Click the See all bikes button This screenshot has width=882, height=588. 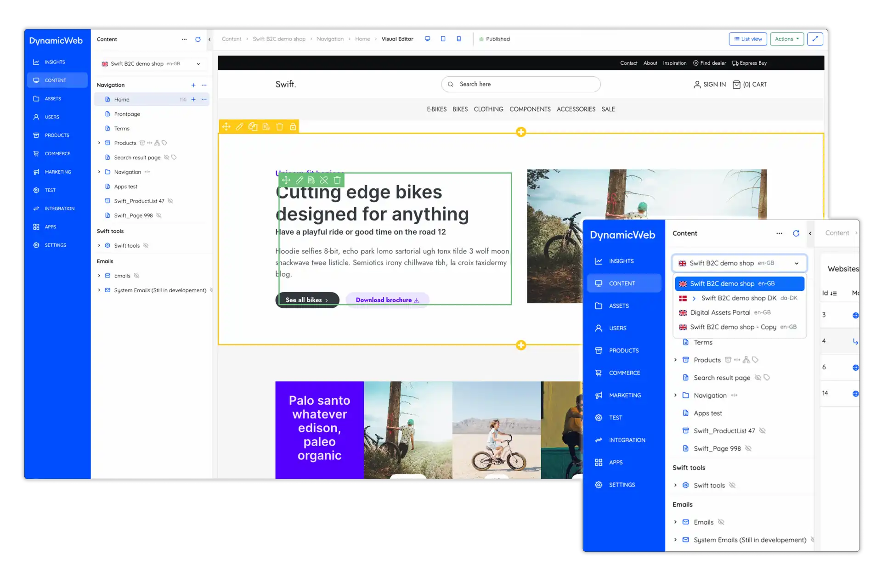307,300
